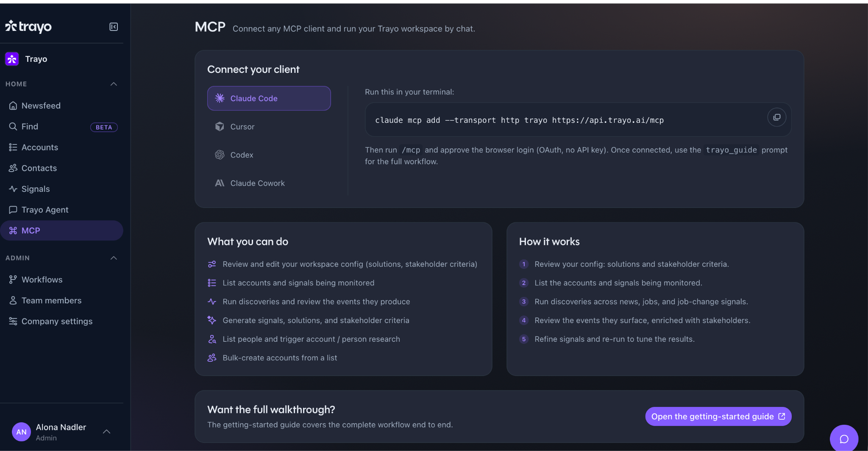The height and width of the screenshot is (451, 868).
Task: Click the Find magnifier icon
Action: [x=13, y=126]
